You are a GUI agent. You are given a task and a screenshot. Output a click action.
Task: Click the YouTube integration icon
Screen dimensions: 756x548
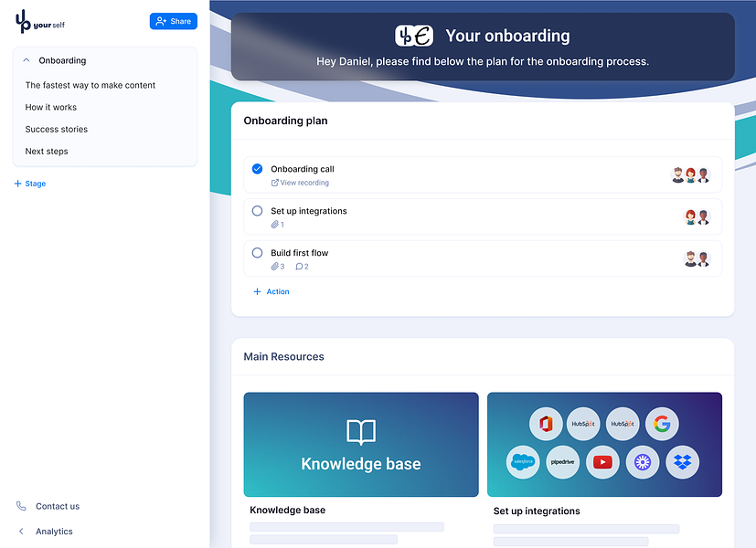[x=602, y=462]
